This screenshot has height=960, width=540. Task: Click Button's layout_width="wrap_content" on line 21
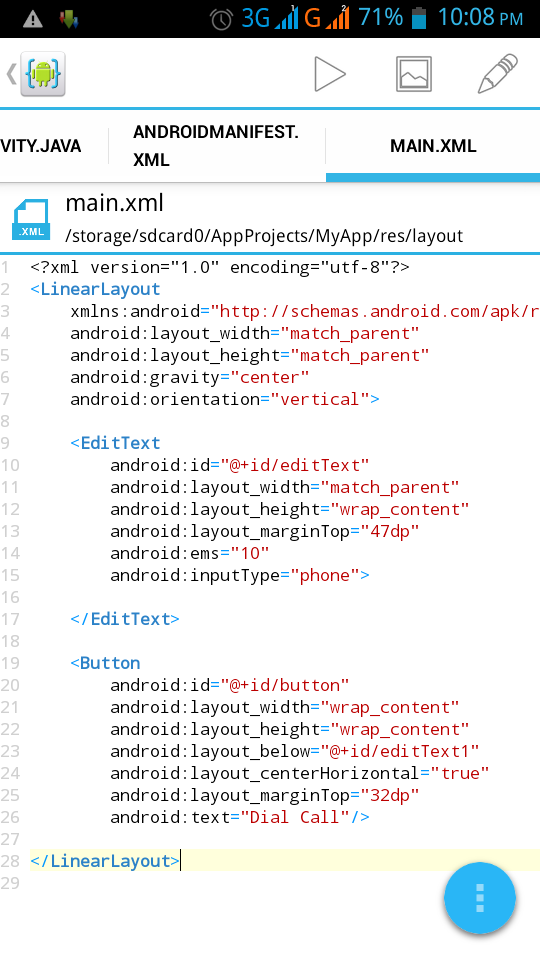pos(285,707)
